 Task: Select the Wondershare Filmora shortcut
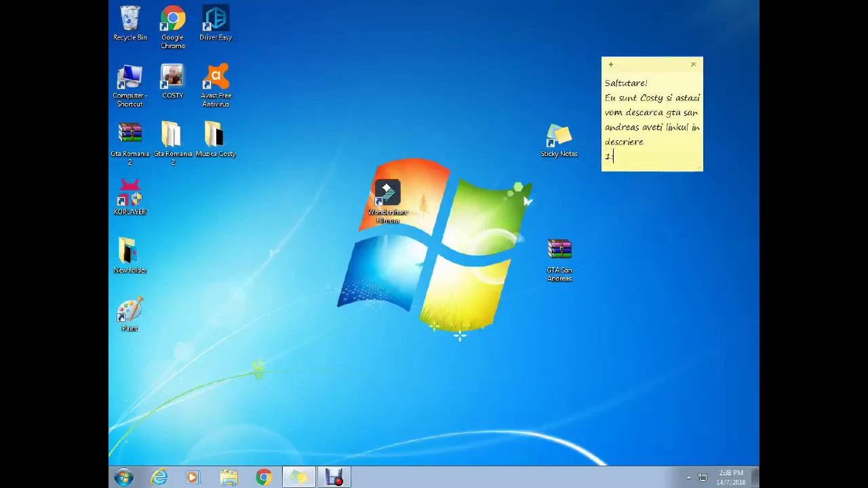[x=387, y=202]
